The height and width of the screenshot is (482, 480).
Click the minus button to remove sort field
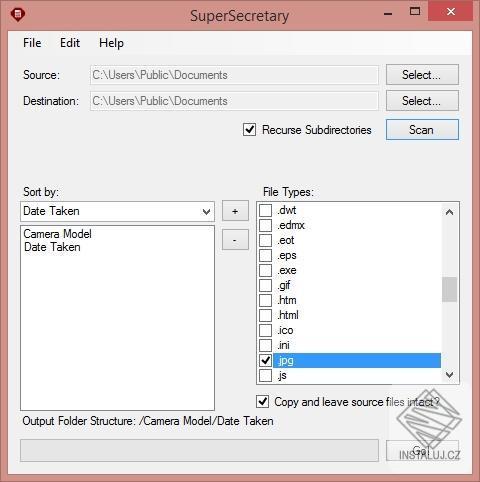tap(235, 240)
